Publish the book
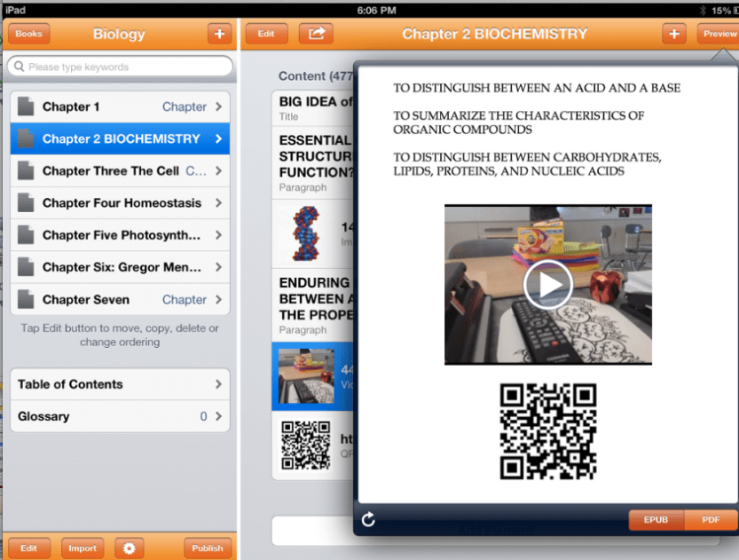Viewport: 739px width, 560px height. [207, 548]
